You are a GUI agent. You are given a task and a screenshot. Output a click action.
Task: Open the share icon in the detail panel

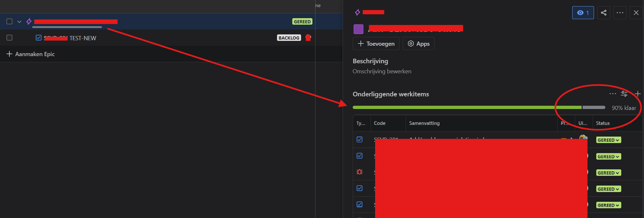pyautogui.click(x=603, y=13)
